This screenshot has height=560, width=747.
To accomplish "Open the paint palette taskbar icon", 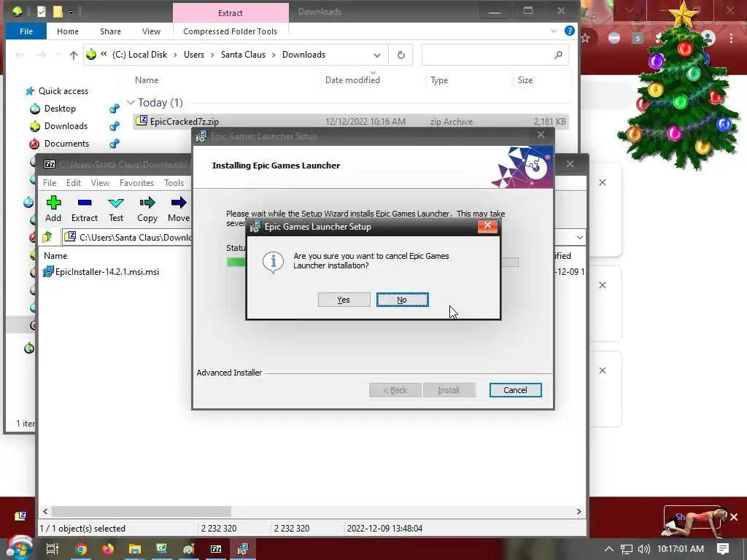I will pyautogui.click(x=189, y=549).
